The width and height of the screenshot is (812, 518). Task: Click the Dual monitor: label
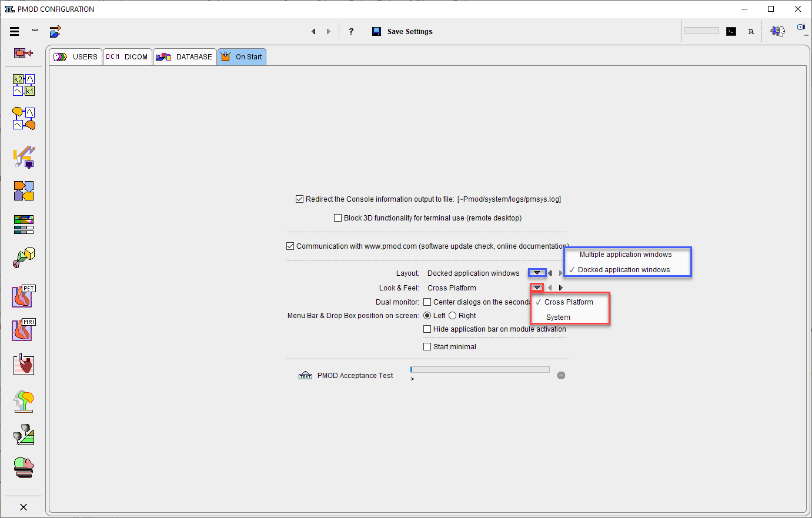click(397, 302)
